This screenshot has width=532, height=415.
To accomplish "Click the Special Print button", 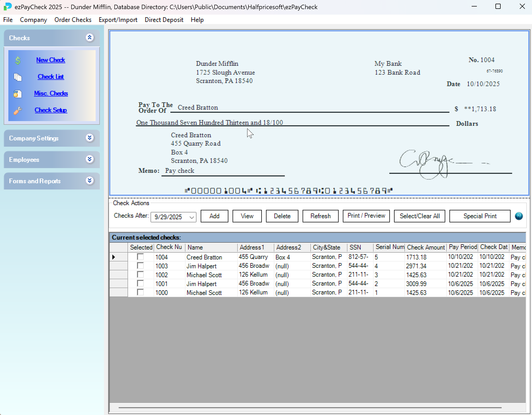I will tap(480, 216).
